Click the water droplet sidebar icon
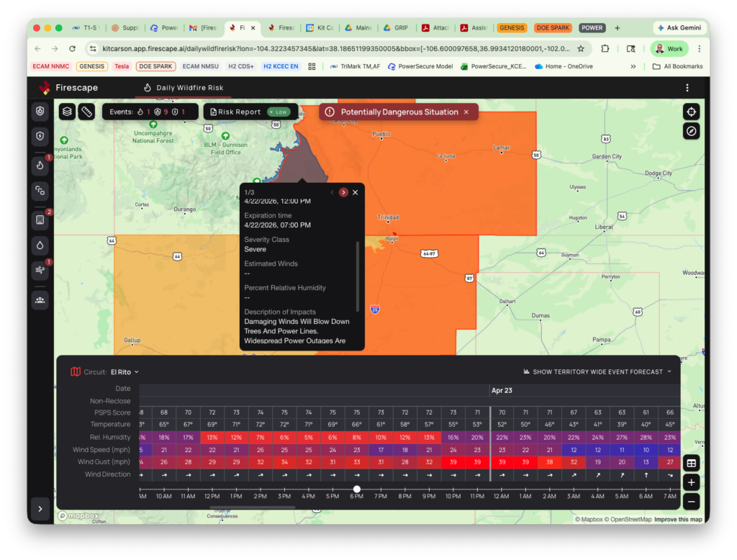737x560 pixels. click(x=40, y=245)
